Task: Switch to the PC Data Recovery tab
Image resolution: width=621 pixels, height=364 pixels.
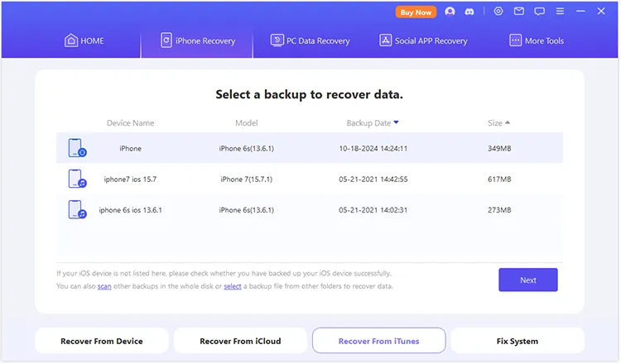Action: 310,41
